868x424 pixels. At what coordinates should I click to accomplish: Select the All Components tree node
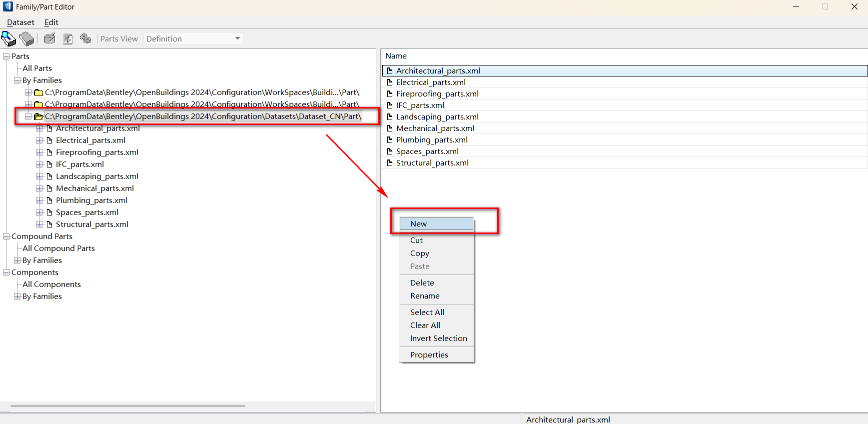pyautogui.click(x=51, y=284)
